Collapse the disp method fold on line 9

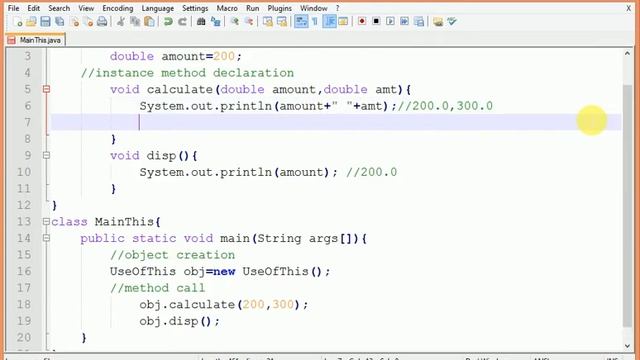coord(47,155)
